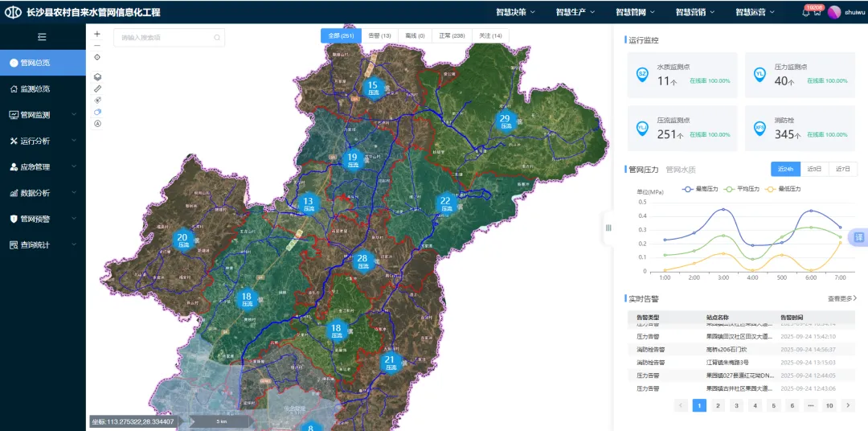Click the SZ water quality monitoring icon
Image resolution: width=868 pixels, height=431 pixels.
point(642,74)
